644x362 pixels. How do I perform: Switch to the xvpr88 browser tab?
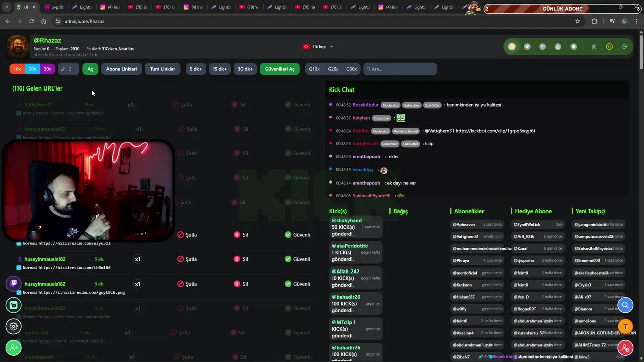(x=55, y=8)
